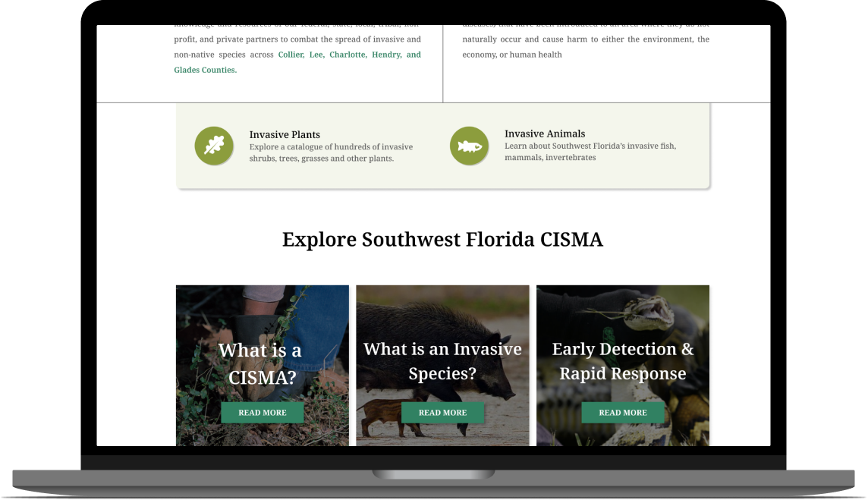Click the Invasive Animals fish icon
This screenshot has width=868, height=500.
469,145
